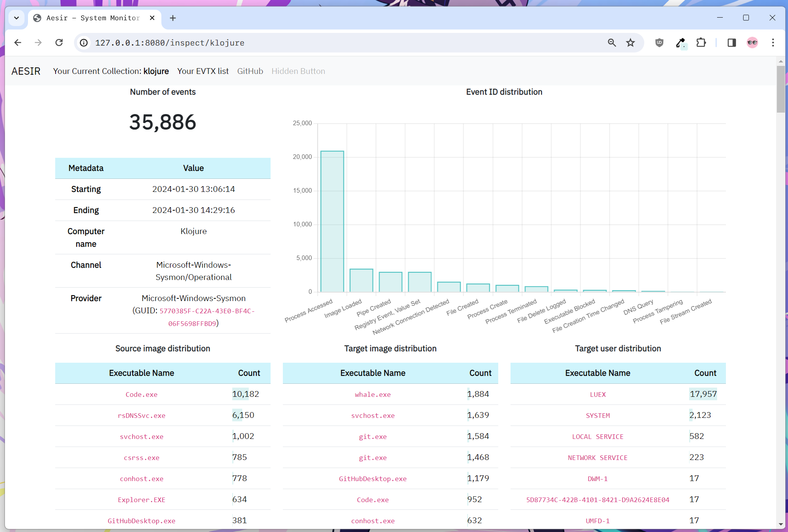Open the Extensions puzzle icon
Image resolution: width=788 pixels, height=532 pixels.
point(701,43)
